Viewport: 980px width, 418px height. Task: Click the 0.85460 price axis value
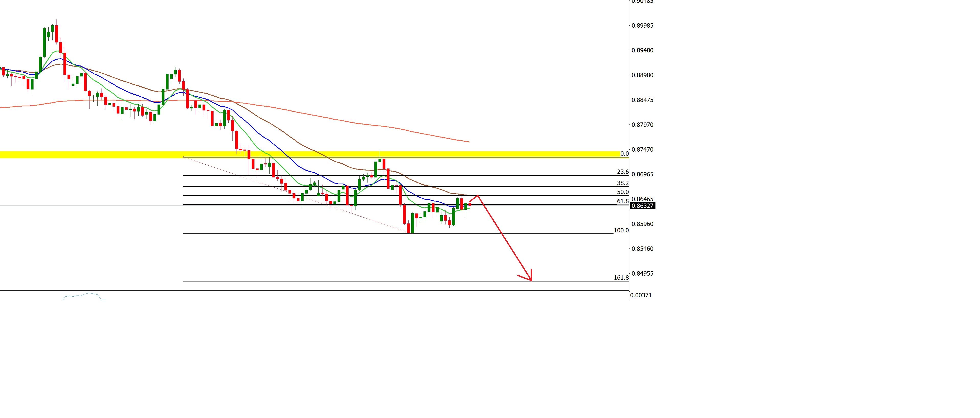click(643, 249)
